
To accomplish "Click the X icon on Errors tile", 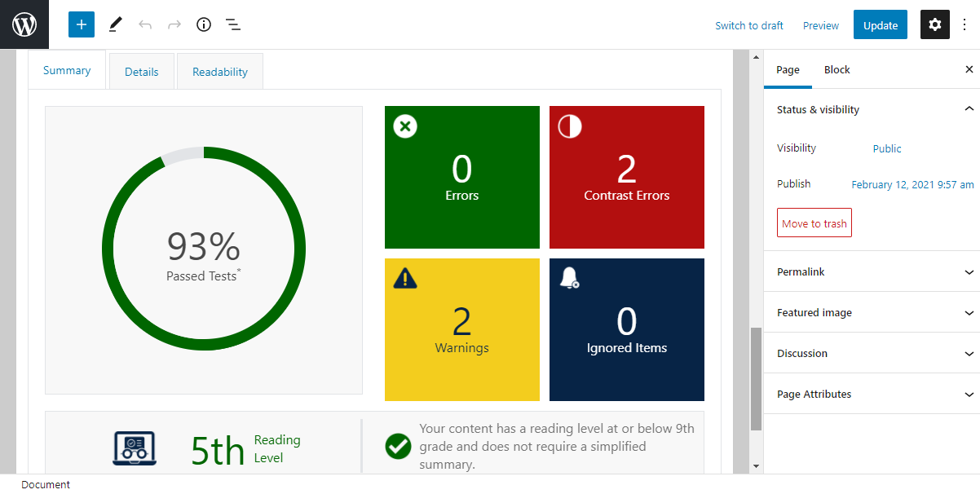I will click(405, 126).
